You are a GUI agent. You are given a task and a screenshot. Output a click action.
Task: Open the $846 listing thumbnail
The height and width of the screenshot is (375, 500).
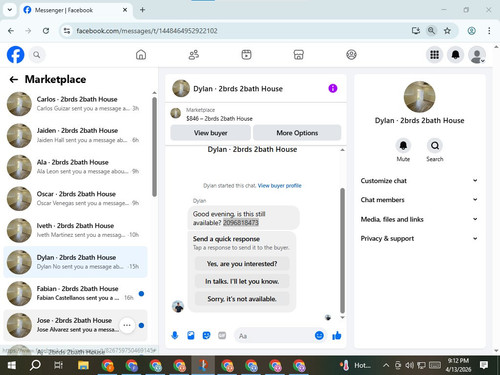point(176,113)
